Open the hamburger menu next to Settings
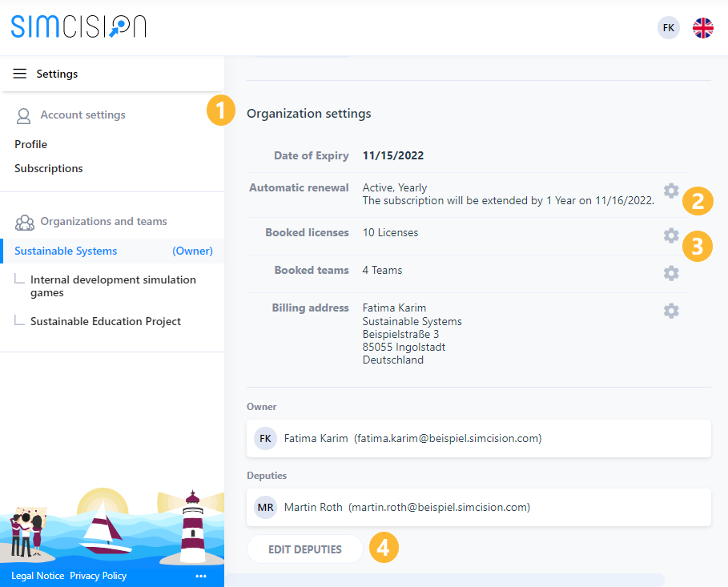Image resolution: width=728 pixels, height=587 pixels. 19,74
